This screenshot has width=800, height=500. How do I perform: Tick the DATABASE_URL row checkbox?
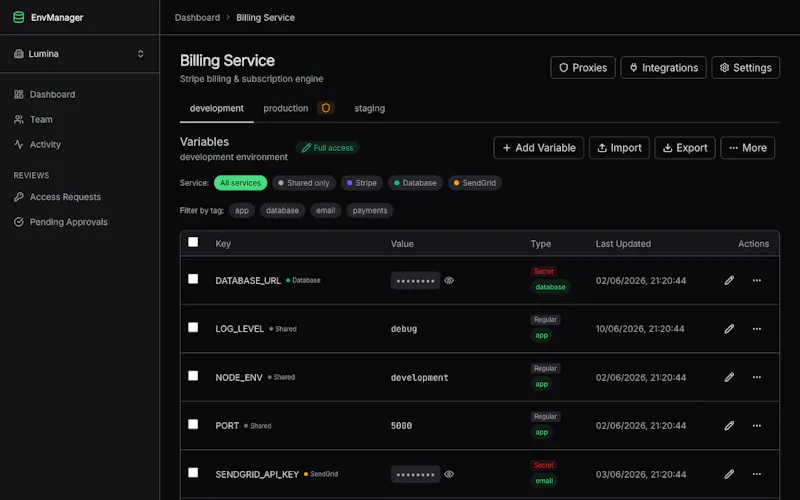193,279
